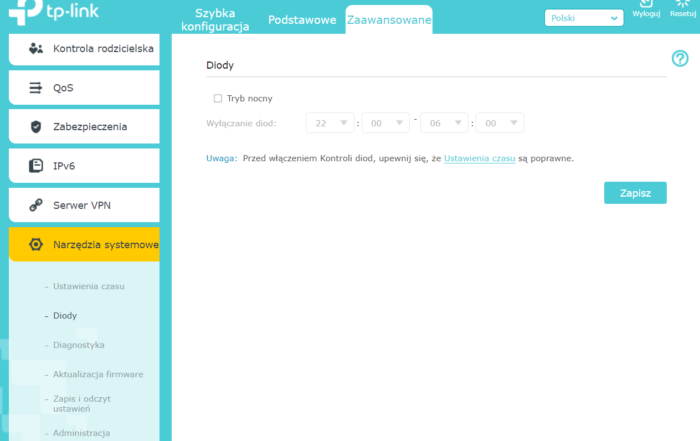
Task: Open help via question mark icon
Action: (x=680, y=59)
